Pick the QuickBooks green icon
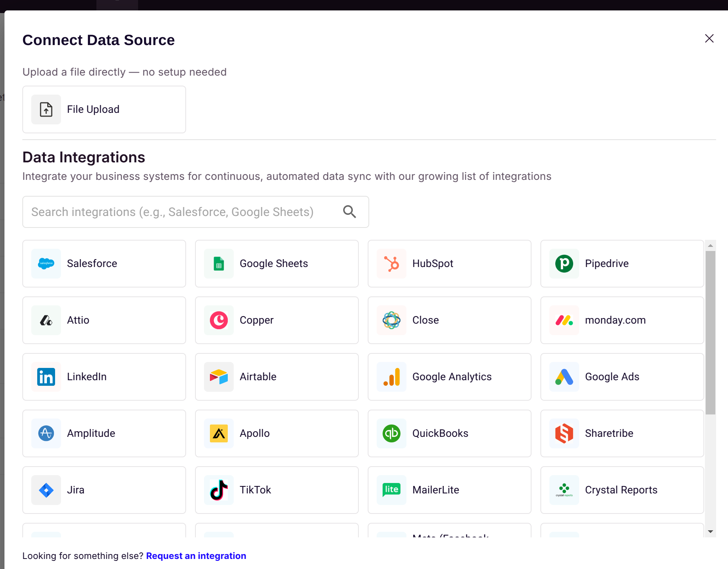 point(392,433)
